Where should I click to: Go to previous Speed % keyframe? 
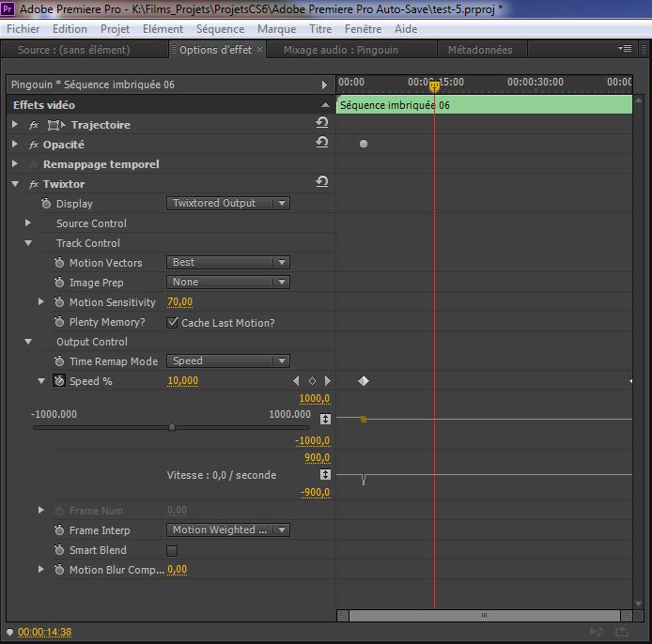[x=296, y=380]
